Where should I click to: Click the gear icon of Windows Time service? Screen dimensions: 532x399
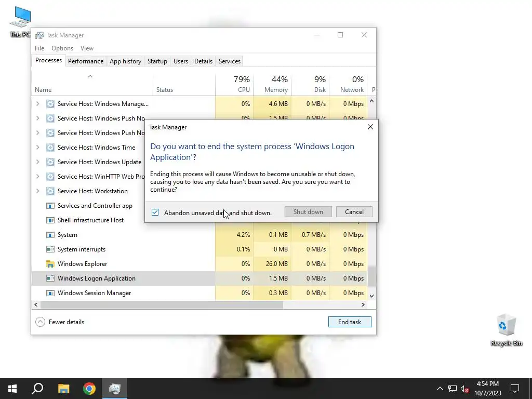50,148
